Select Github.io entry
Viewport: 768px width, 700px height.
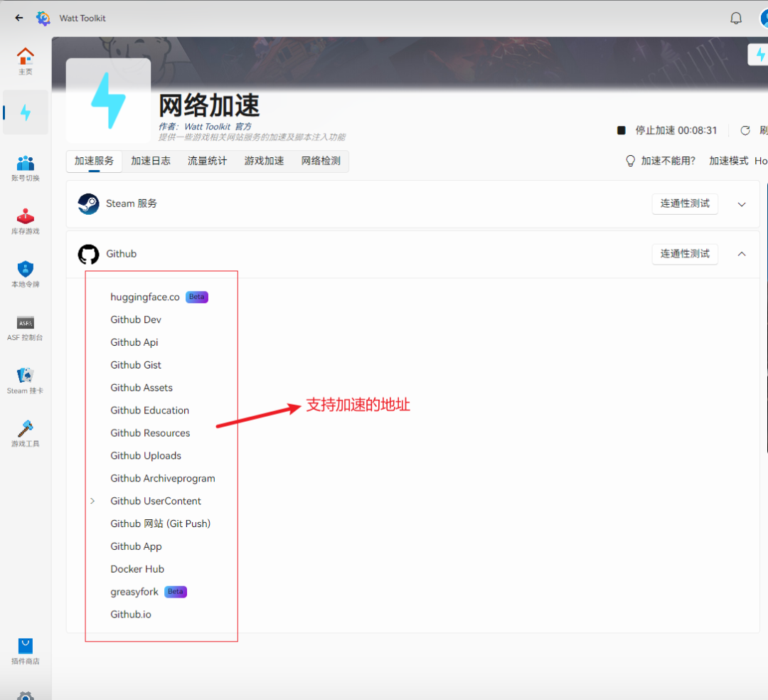(131, 614)
